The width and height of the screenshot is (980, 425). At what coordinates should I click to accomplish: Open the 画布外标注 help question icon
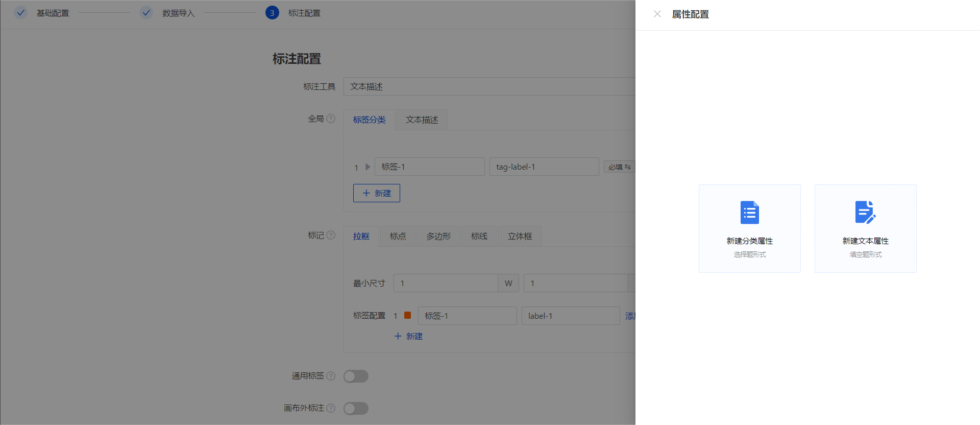(331, 408)
